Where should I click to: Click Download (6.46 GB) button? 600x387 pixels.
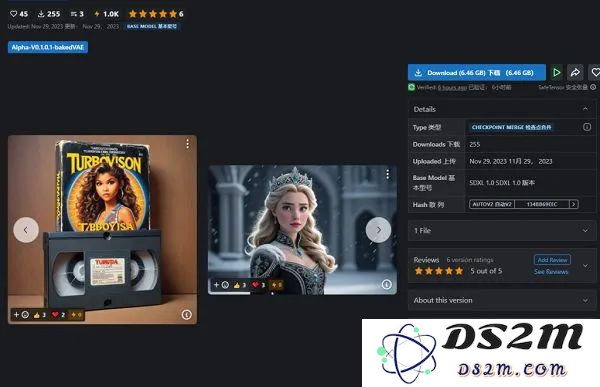tap(476, 72)
